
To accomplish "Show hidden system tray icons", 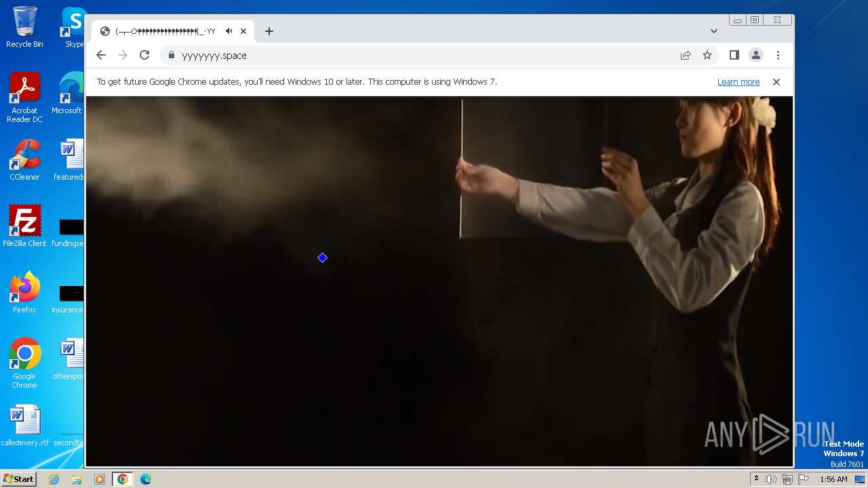I will coord(757,479).
